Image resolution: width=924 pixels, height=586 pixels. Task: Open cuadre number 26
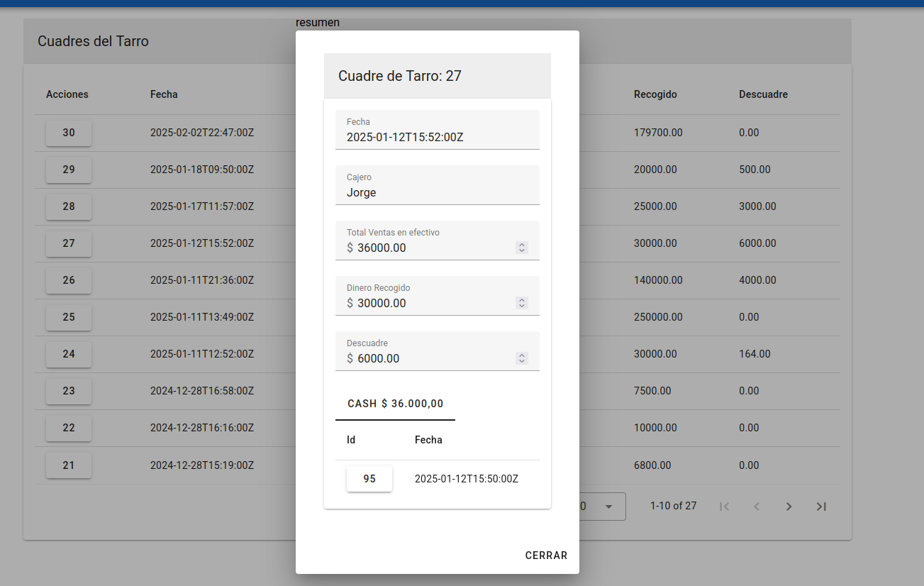(x=69, y=280)
